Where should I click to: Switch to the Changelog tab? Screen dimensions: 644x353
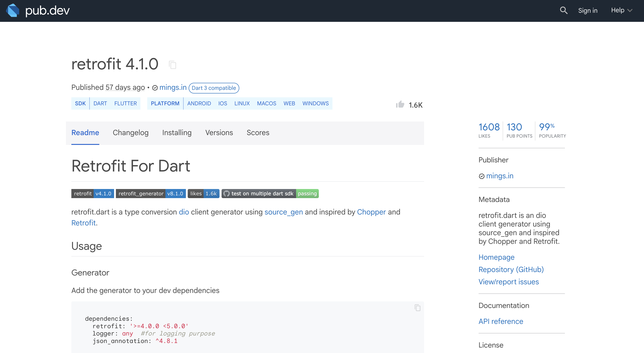[130, 133]
